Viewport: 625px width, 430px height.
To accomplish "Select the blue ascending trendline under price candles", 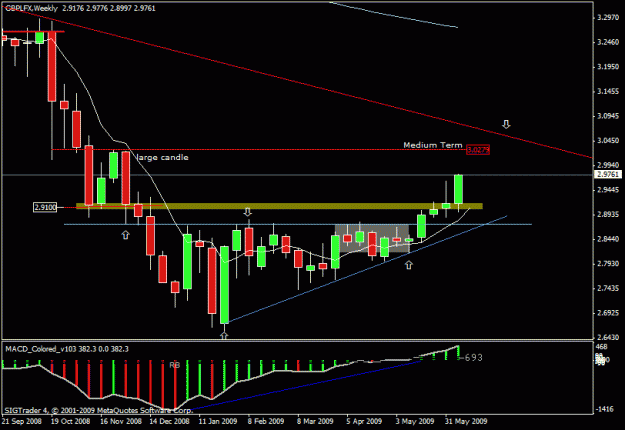I will 366,269.
